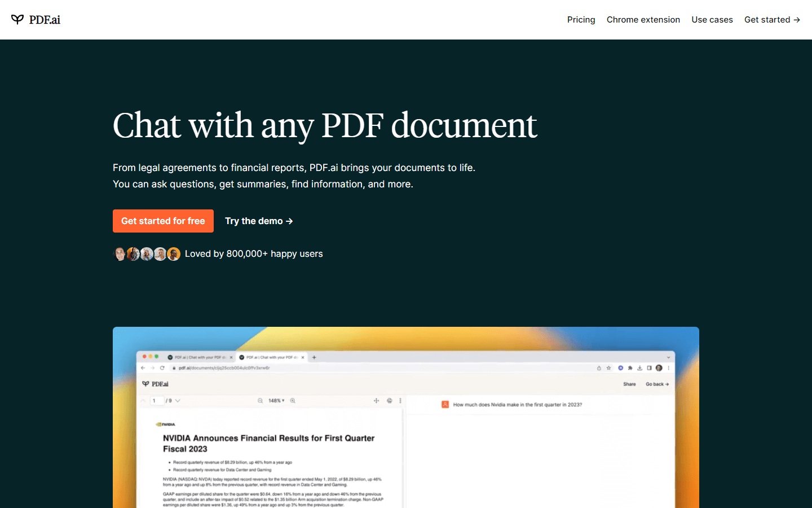Click the extensions puzzle icon in demo browser
The image size is (812, 508).
point(630,368)
